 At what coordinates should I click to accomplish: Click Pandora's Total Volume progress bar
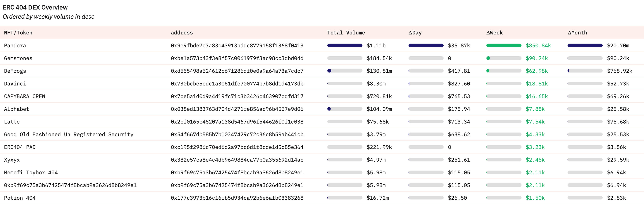pyautogui.click(x=345, y=45)
